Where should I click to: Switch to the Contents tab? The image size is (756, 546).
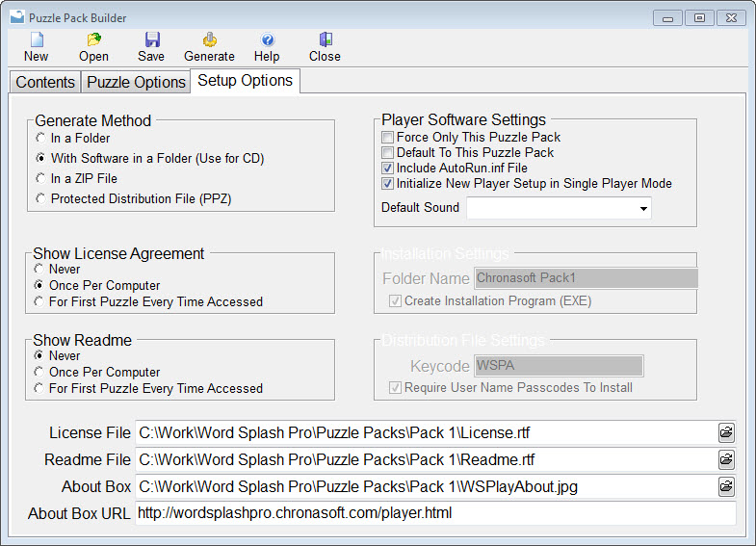(x=45, y=82)
